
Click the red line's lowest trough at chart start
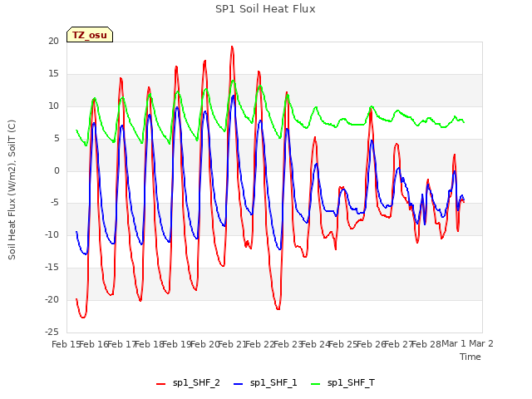pyautogui.click(x=83, y=318)
